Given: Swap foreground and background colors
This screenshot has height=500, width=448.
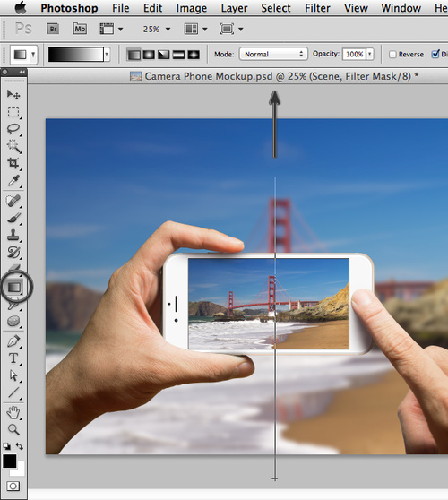Looking at the screenshot, I should [x=20, y=446].
